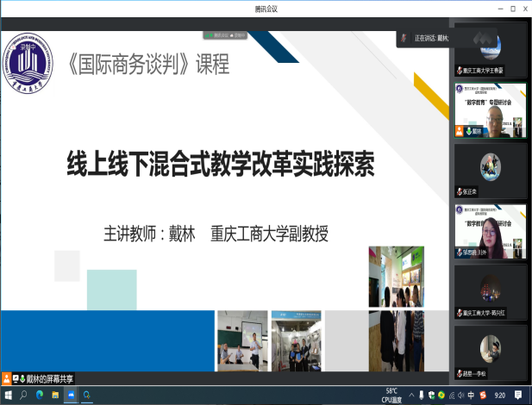The height and width of the screenshot is (405, 532).
Task: Click muted microphone icon on 赵星—李松 tile
Action: click(459, 373)
